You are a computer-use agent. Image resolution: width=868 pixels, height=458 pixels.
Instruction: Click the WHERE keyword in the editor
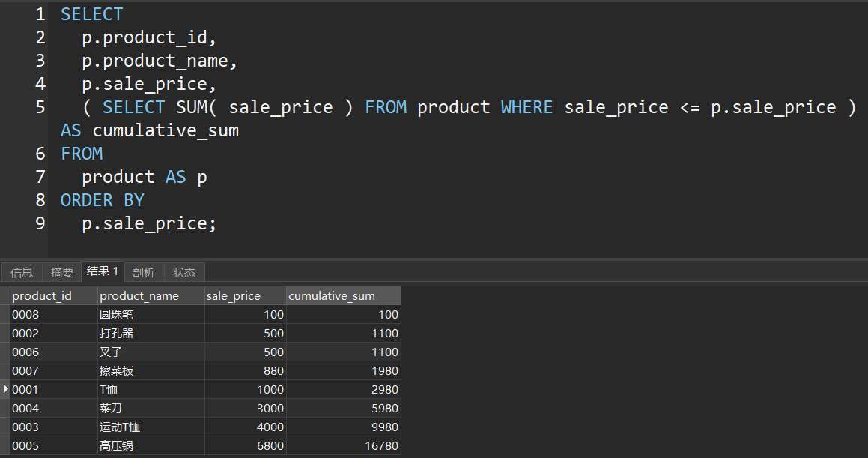526,107
